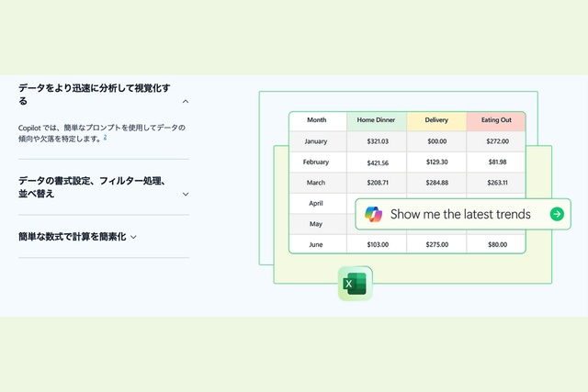The width and height of the screenshot is (588, 392).
Task: Open footnote 2 link in description
Action: click(105, 137)
